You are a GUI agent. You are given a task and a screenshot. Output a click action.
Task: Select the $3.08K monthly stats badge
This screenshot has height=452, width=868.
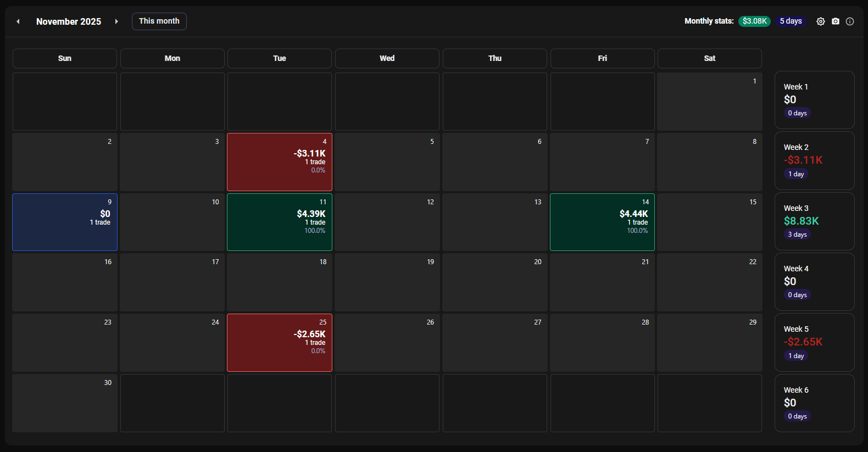pyautogui.click(x=754, y=21)
